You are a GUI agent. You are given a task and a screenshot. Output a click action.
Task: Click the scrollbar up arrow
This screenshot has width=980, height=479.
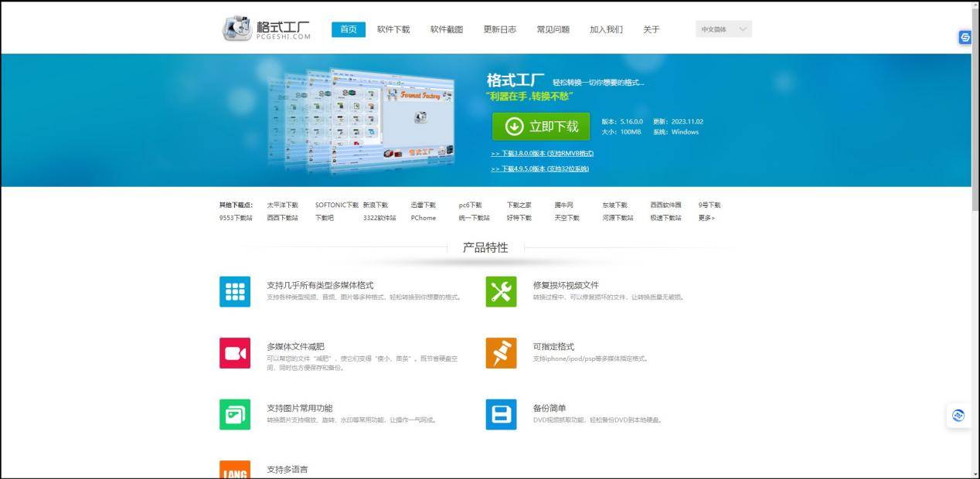click(x=975, y=5)
